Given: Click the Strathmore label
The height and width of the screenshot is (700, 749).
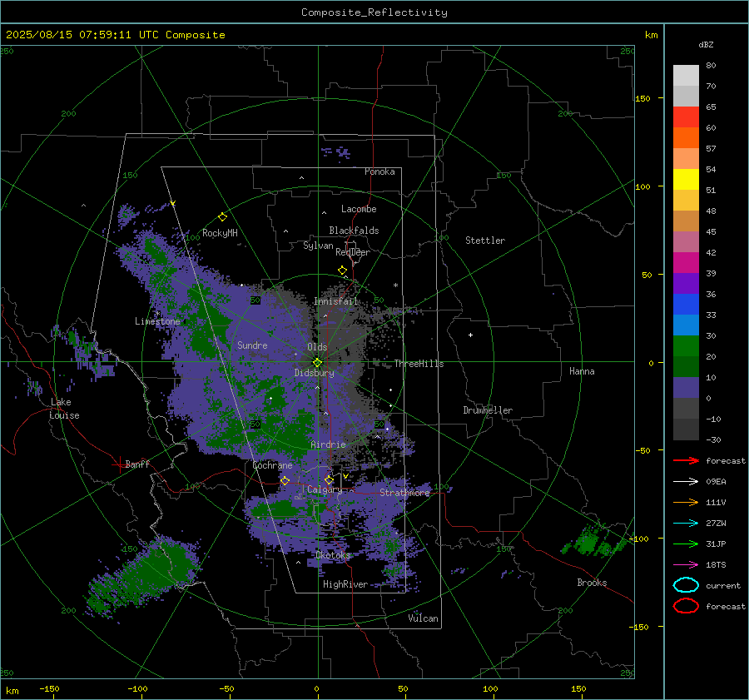Looking at the screenshot, I should click(404, 493).
